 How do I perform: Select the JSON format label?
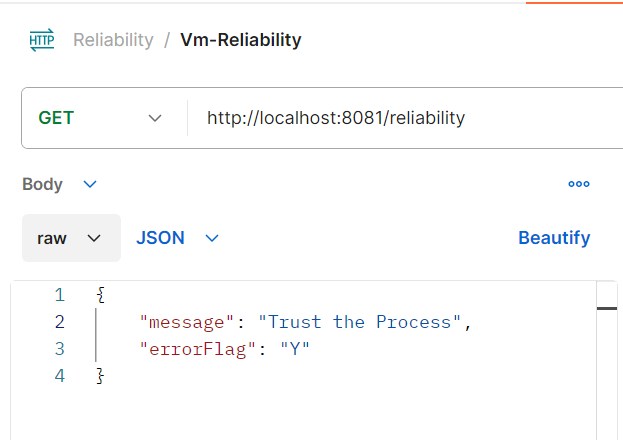(x=160, y=238)
